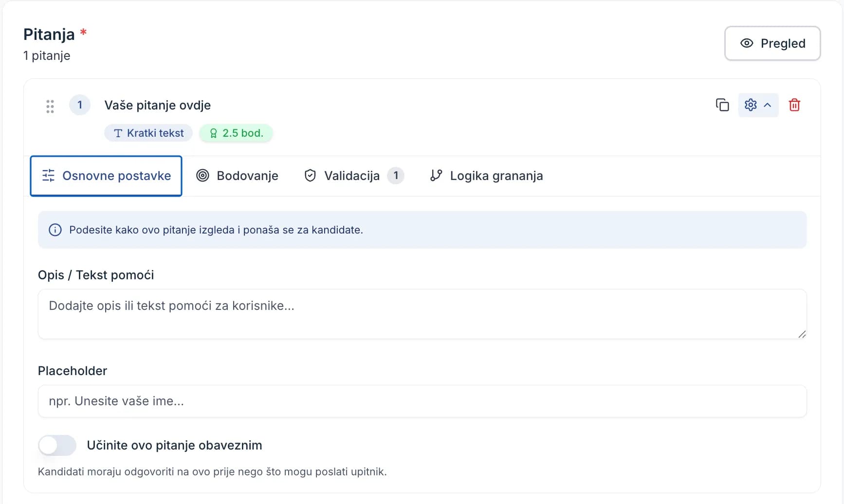Collapse question settings via the gear button
Screen dimensions: 844x504
click(x=758, y=105)
